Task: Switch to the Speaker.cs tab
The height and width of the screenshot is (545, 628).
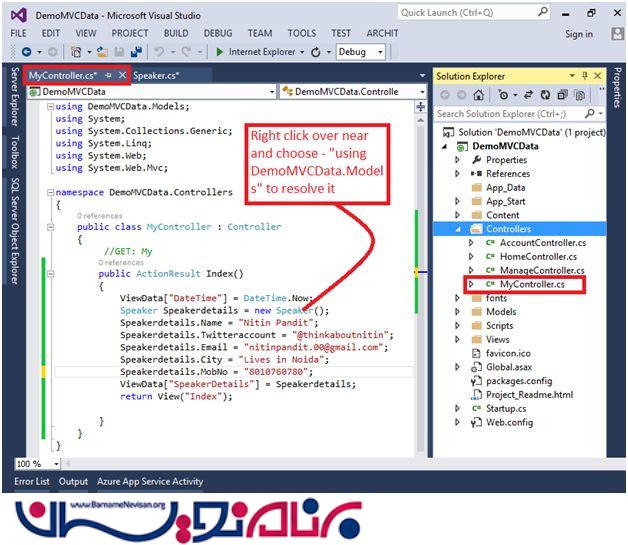Action: [x=155, y=75]
